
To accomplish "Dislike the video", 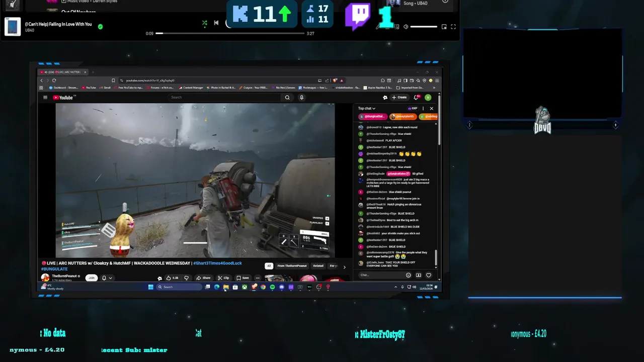I will point(186,278).
